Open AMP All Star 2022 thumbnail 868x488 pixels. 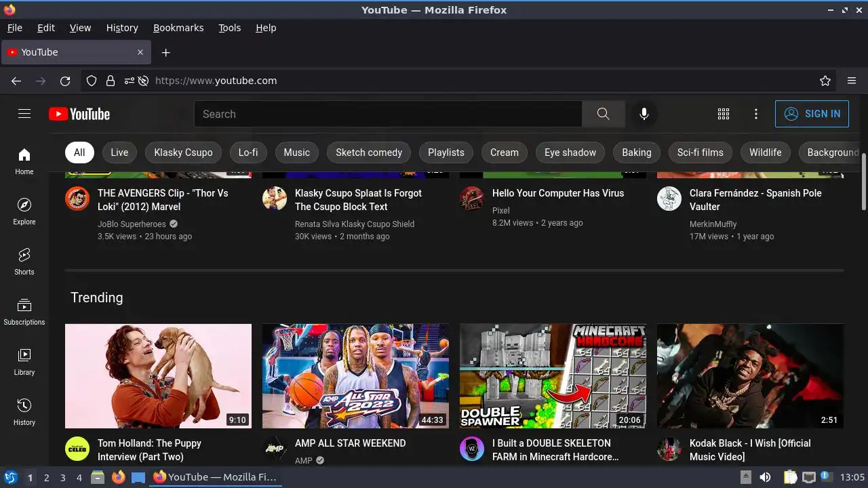click(x=355, y=376)
